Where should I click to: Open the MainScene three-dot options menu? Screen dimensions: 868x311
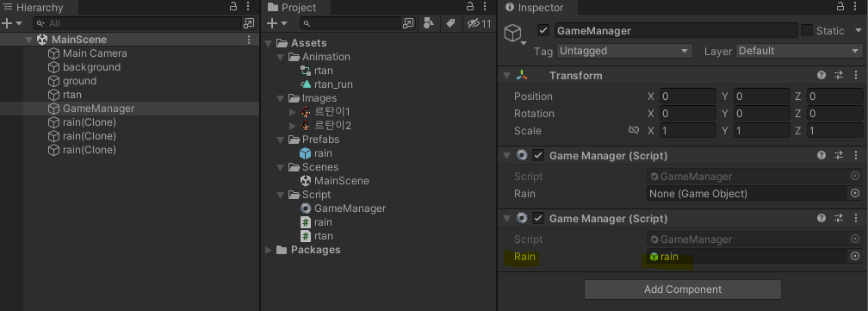tap(249, 40)
